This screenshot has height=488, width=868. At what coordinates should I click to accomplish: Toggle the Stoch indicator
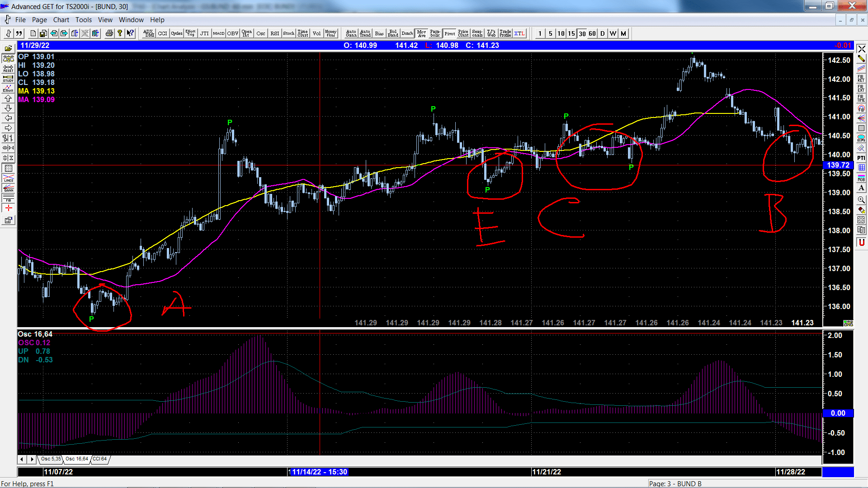(x=289, y=33)
